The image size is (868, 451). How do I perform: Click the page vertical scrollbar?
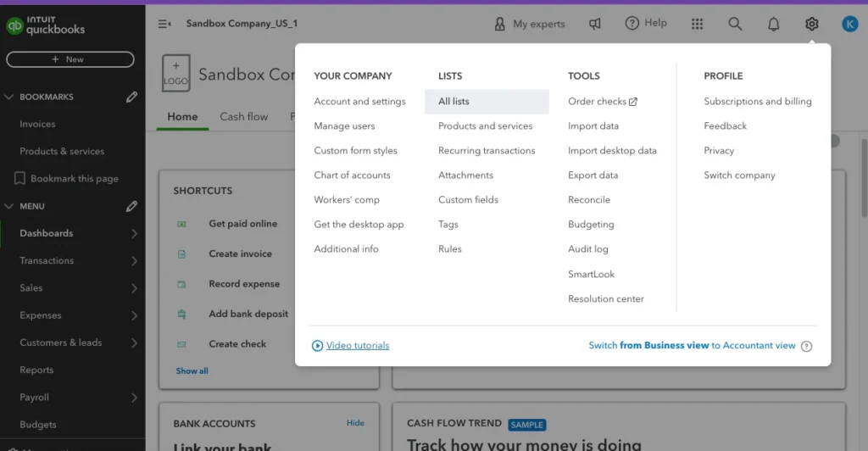click(x=864, y=176)
